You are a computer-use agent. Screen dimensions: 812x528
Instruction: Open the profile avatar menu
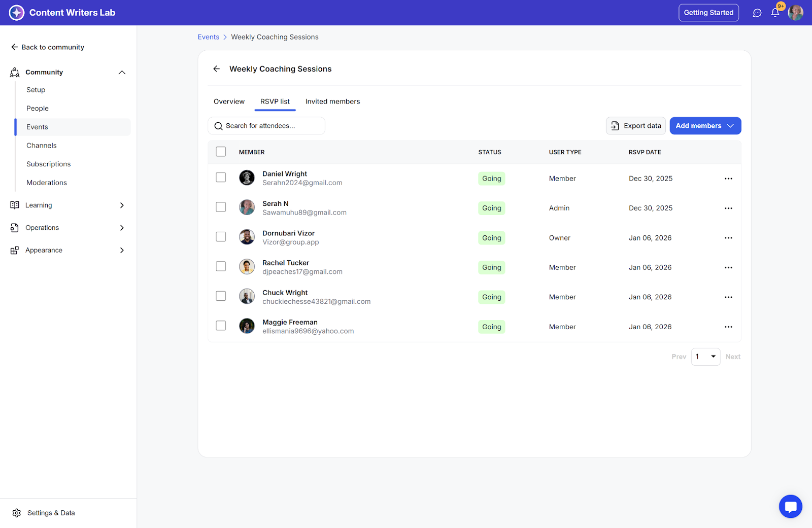(795, 13)
